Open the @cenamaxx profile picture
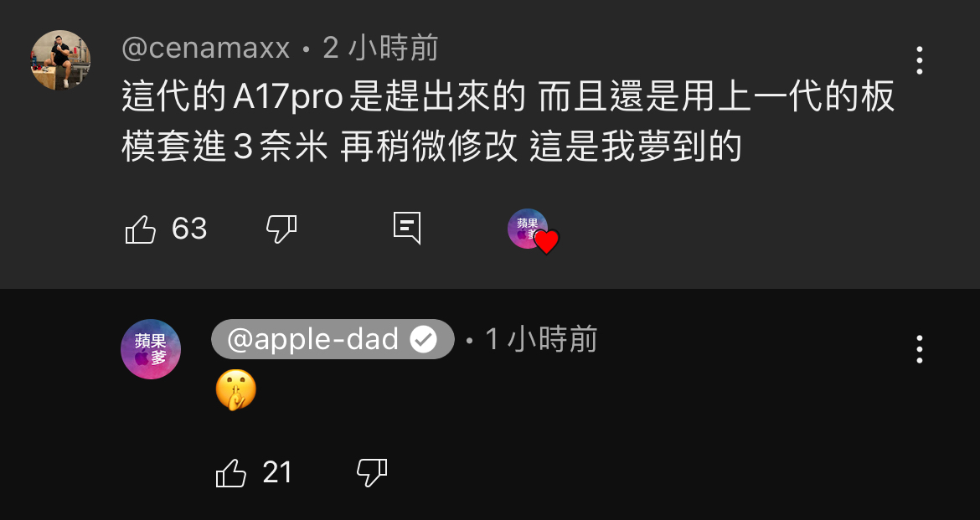Viewport: 980px width, 520px height. click(60, 60)
